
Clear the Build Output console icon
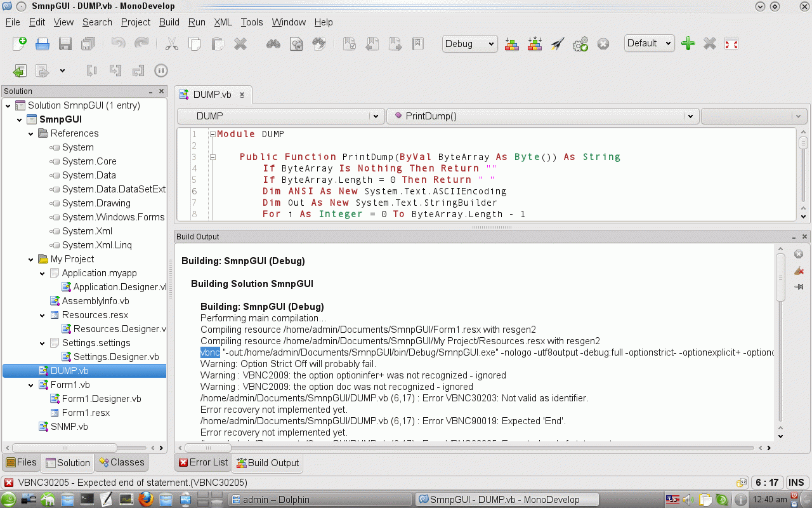(799, 271)
